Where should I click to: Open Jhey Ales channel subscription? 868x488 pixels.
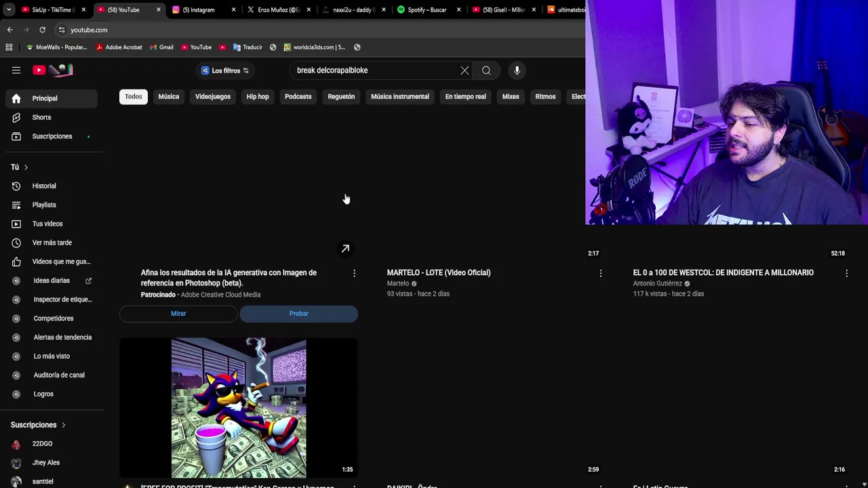pyautogui.click(x=52, y=463)
